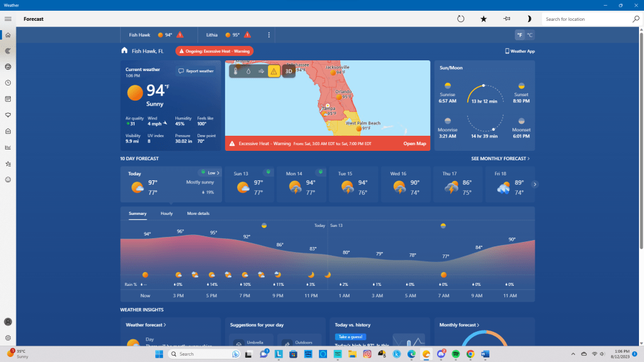Open Spotify from the Windows taskbar
Image resolution: width=644 pixels, height=362 pixels.
[457, 354]
